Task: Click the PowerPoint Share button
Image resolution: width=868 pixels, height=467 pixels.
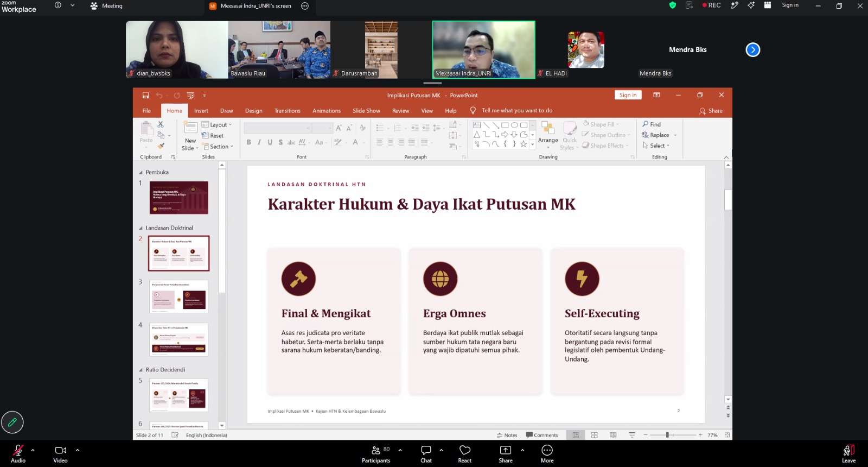Action: (711, 111)
